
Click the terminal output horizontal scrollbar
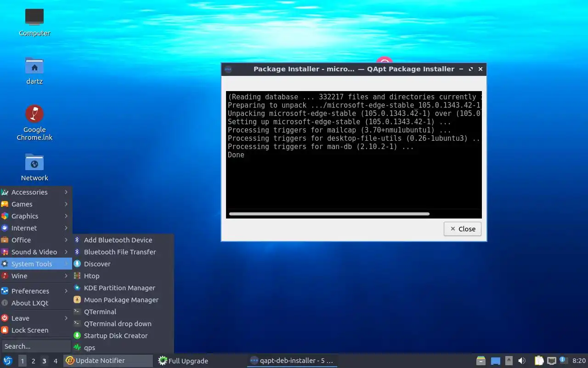(329, 214)
